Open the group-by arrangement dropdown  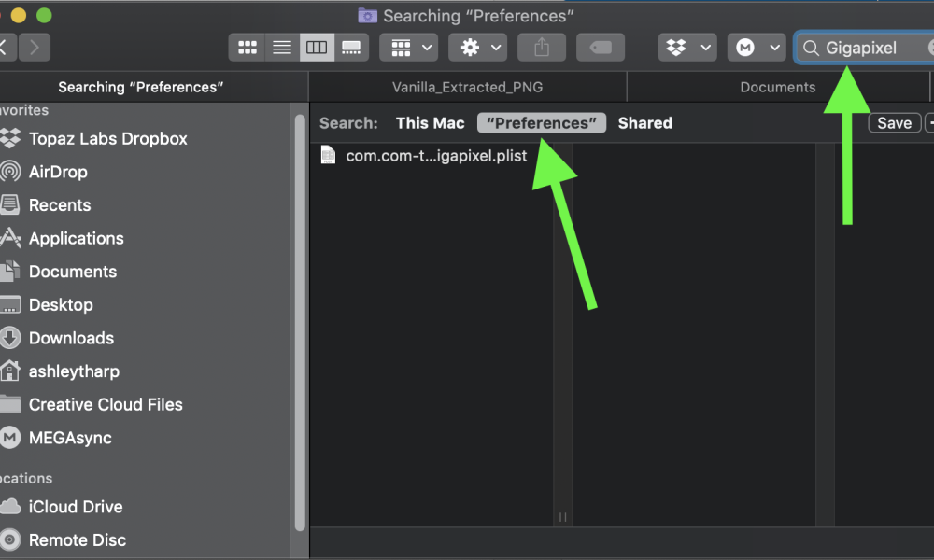(x=409, y=48)
